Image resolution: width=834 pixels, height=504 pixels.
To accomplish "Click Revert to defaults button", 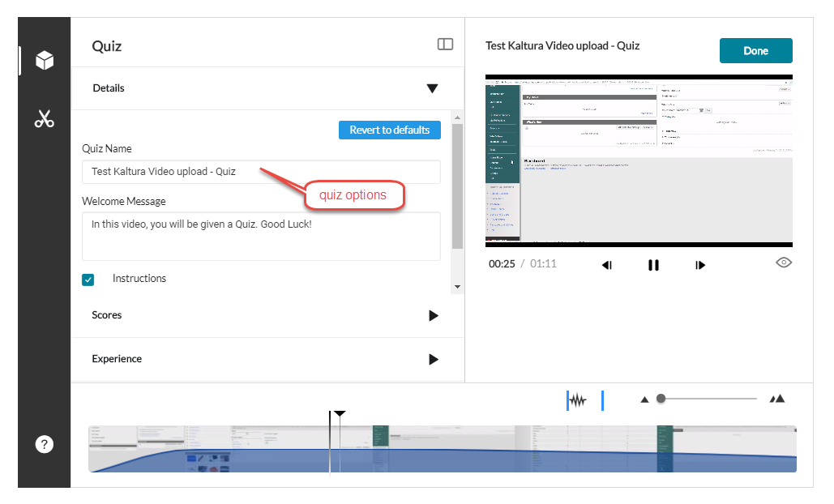I will (x=389, y=130).
